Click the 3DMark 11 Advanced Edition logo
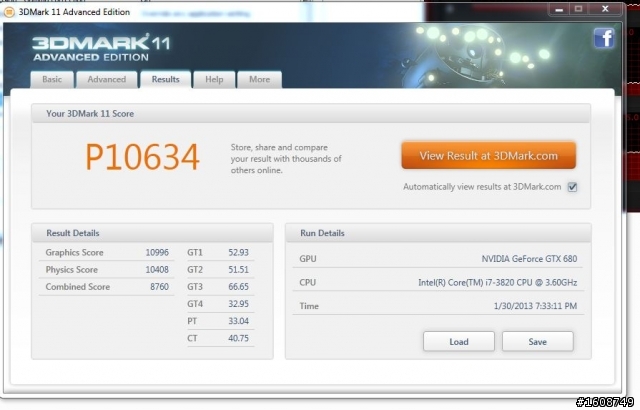 [x=101, y=48]
